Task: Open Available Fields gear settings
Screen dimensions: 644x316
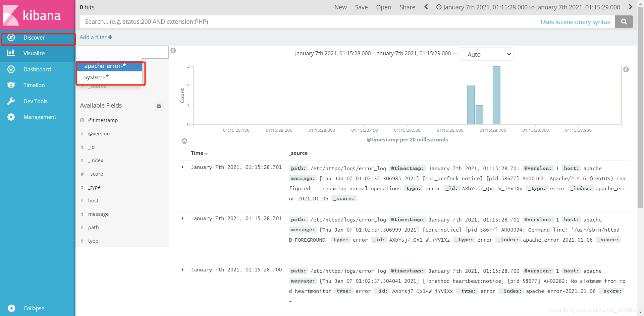Action: pyautogui.click(x=159, y=106)
